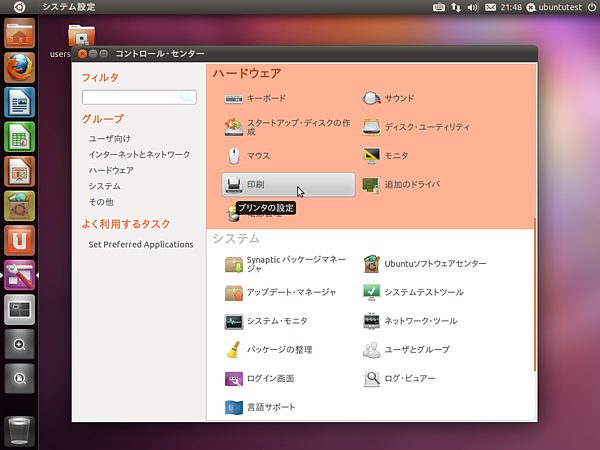The image size is (600, 450).
Task: Open サウンド sound settings icon
Action: (371, 99)
